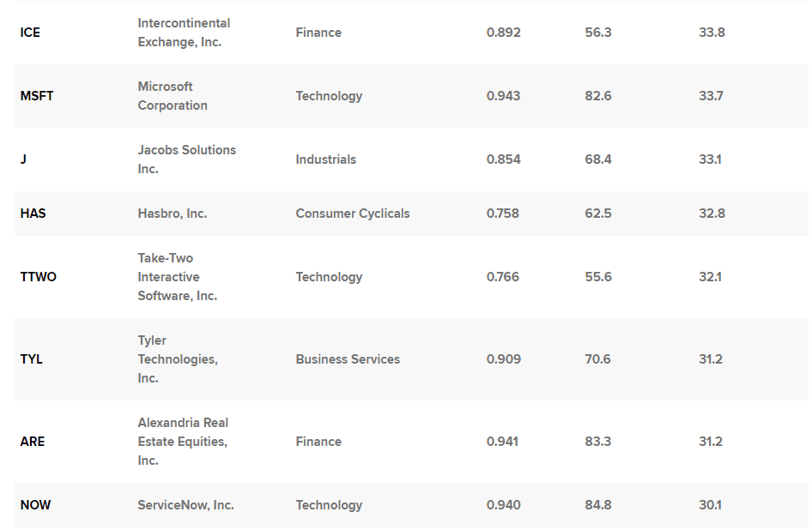Click Alexandria Real Estate Equities name
Image resolution: width=812 pixels, height=530 pixels.
pos(183,442)
